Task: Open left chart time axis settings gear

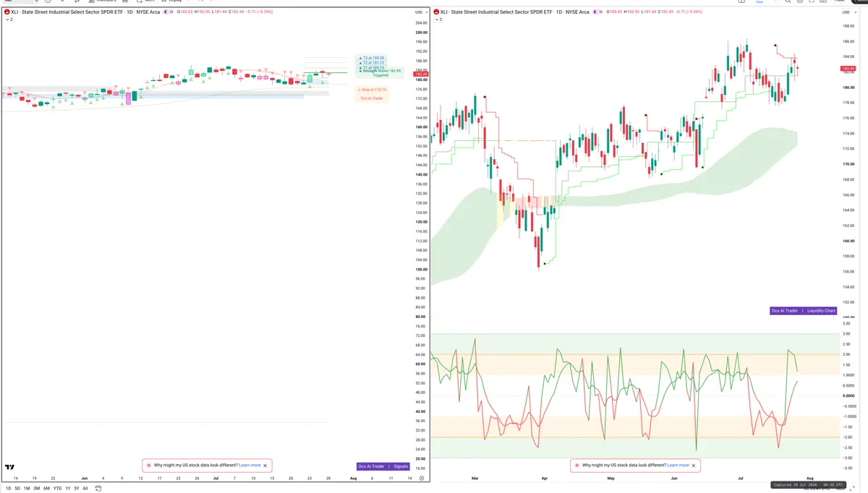Action: click(421, 479)
